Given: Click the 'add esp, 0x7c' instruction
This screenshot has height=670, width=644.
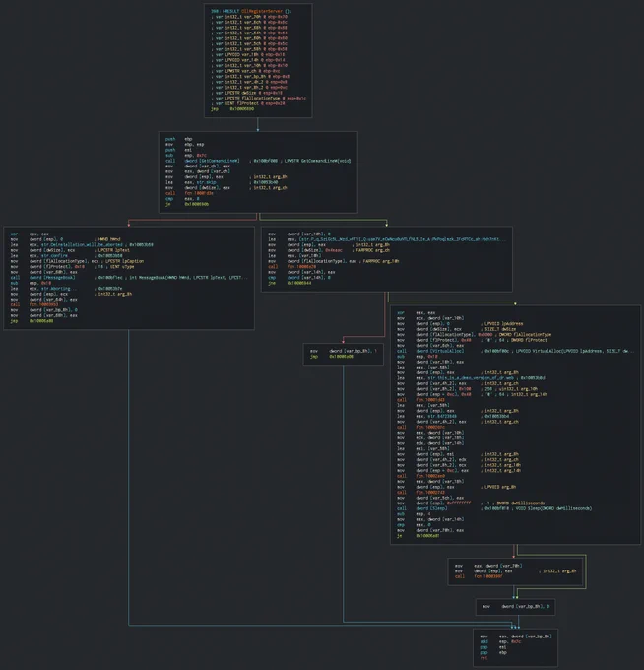Looking at the screenshot, I should pyautogui.click(x=499, y=641).
